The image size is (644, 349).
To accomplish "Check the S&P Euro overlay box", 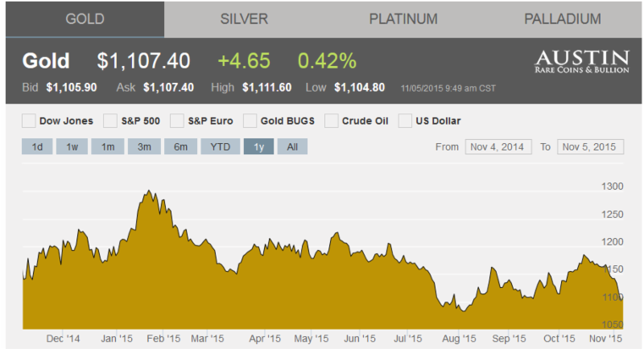I will click(x=177, y=121).
